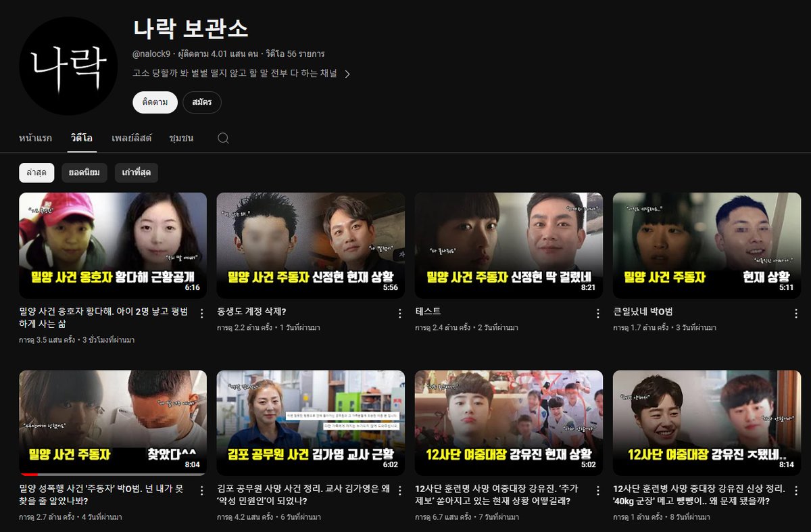Open options menu for 테스트 video
The width and height of the screenshot is (811, 532).
coord(597,314)
